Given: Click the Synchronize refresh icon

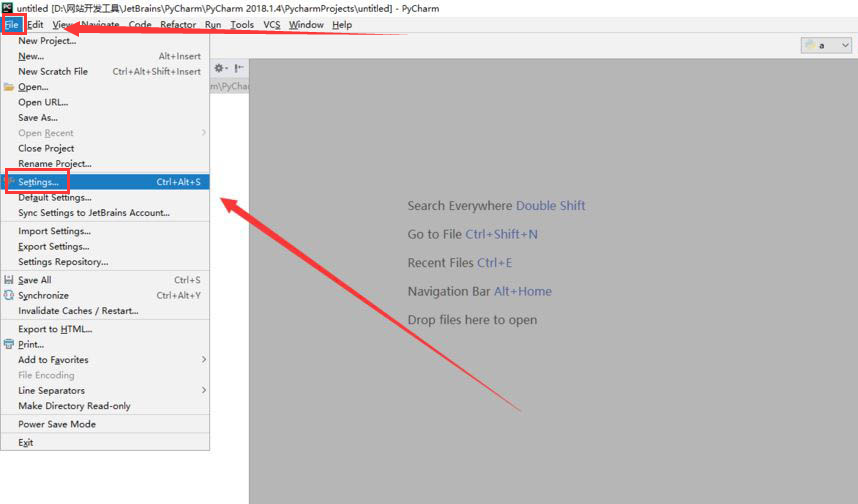Looking at the screenshot, I should pos(9,295).
